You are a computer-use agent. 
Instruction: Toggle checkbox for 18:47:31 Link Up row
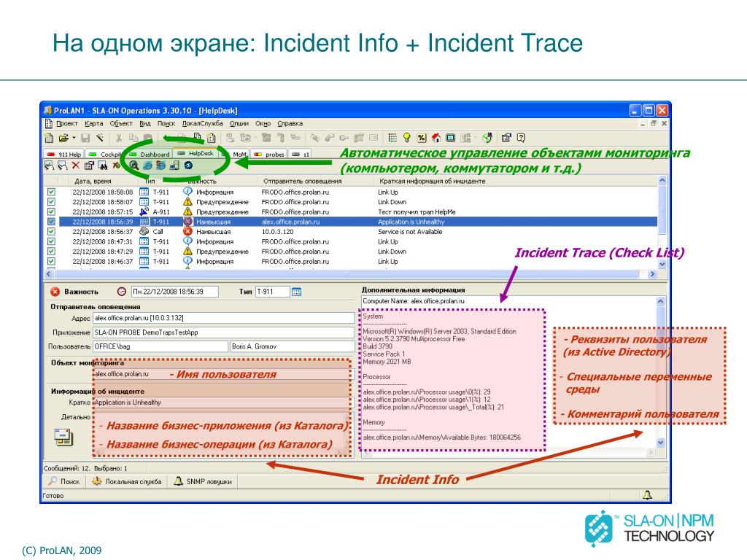(x=52, y=241)
